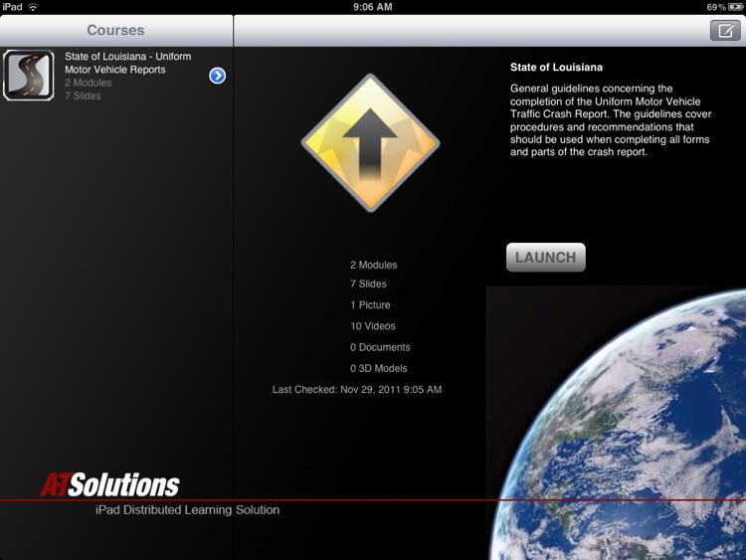Click 'iPad Distributed Learning Solution' tagline
This screenshot has width=746, height=560.
click(x=187, y=510)
